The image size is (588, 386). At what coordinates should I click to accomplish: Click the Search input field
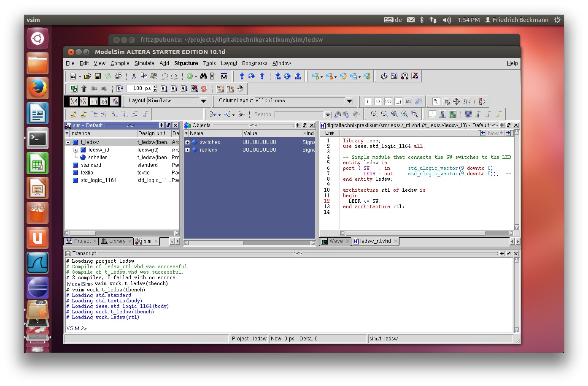click(x=299, y=114)
